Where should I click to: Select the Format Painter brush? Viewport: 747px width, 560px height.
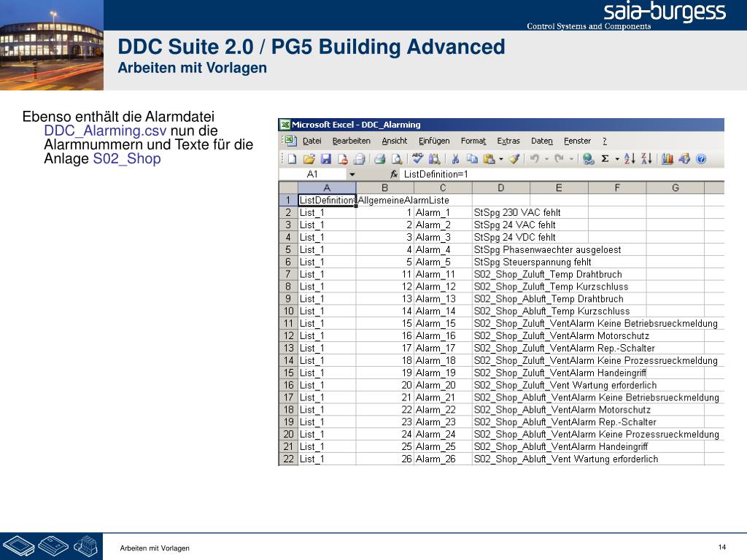pos(514,159)
